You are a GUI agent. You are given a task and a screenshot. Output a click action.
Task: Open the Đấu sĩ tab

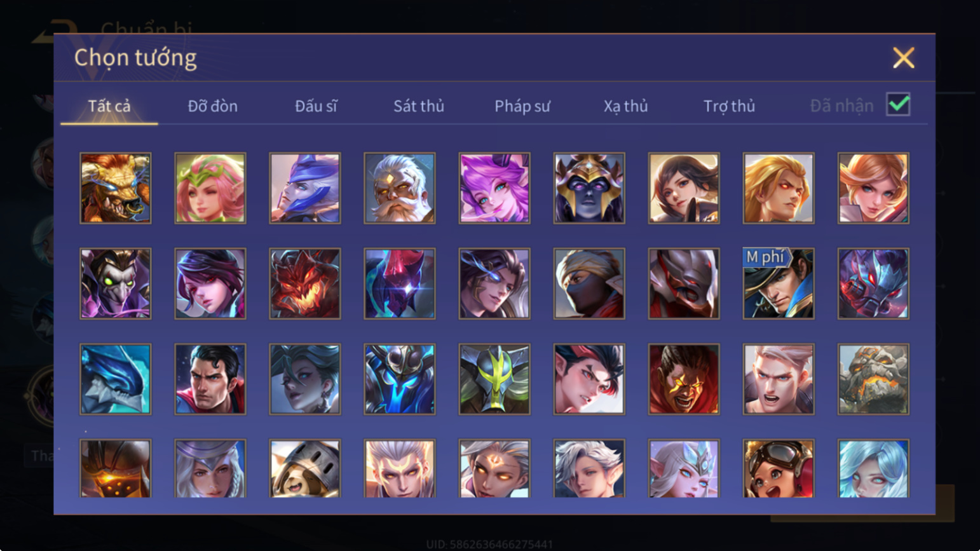pos(316,106)
